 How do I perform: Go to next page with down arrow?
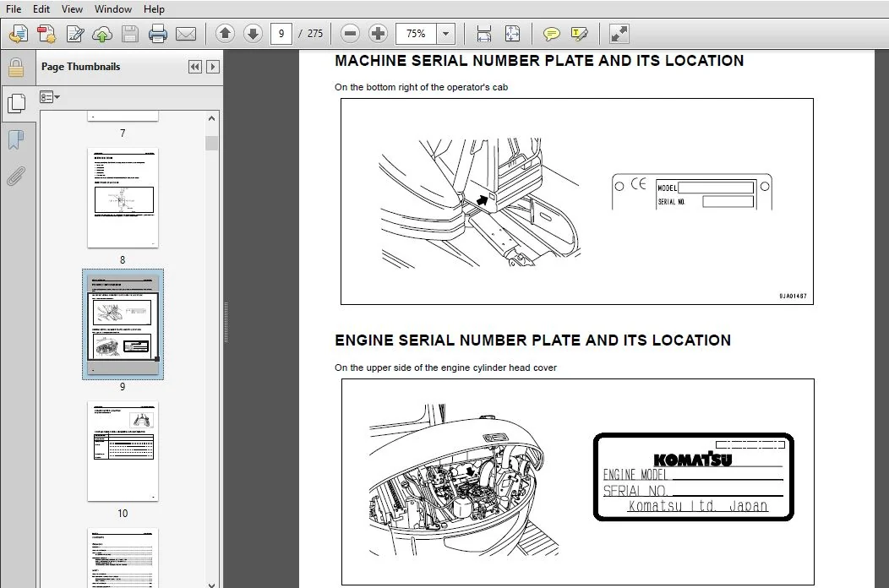253,34
